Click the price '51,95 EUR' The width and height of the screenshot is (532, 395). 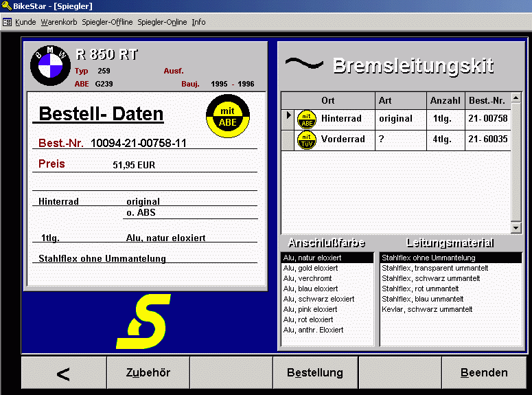pos(134,165)
